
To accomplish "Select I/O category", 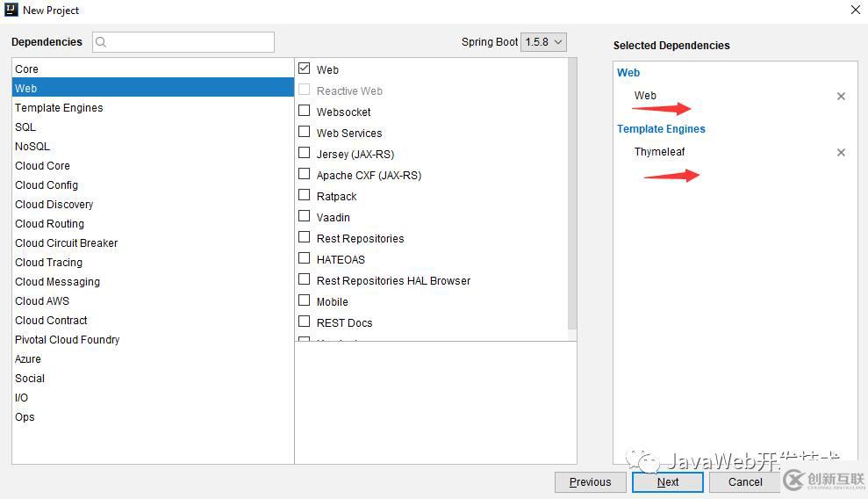I will click(153, 398).
